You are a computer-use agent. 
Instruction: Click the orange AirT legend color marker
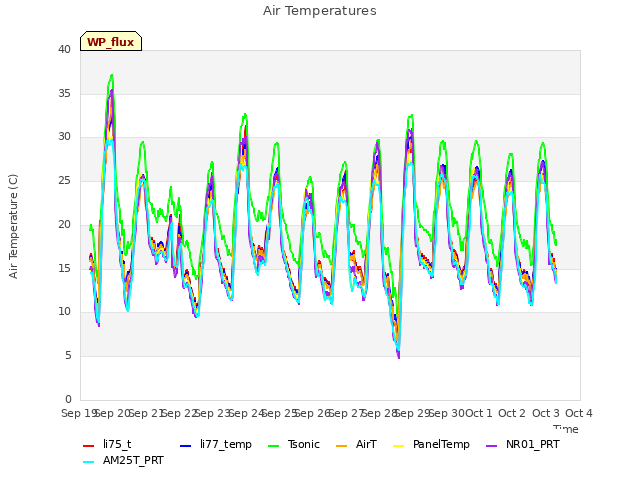click(342, 445)
